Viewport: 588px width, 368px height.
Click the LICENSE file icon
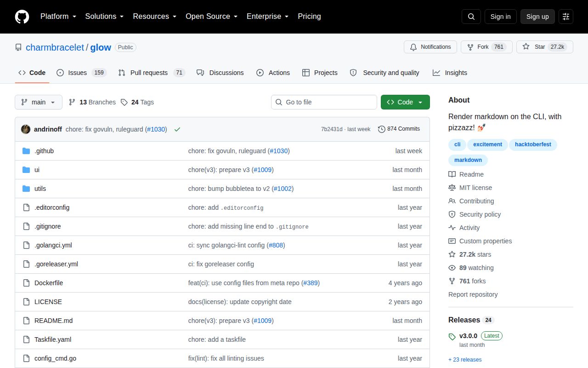tap(26, 302)
